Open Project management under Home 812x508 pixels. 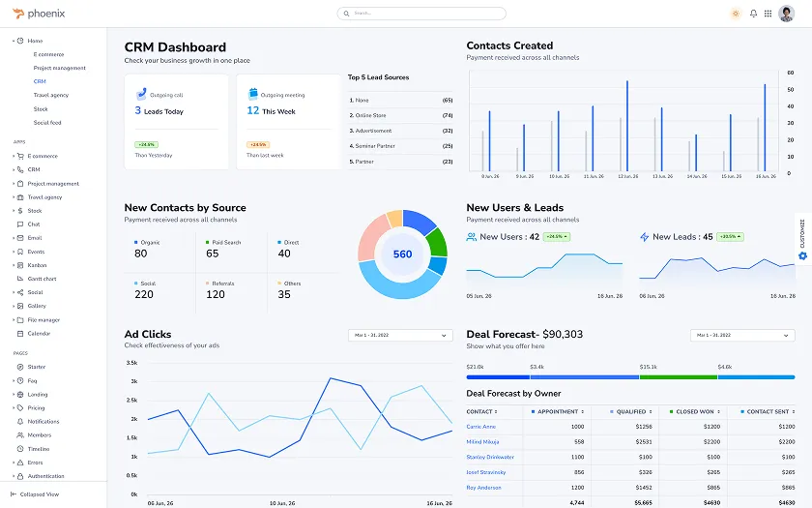click(60, 68)
